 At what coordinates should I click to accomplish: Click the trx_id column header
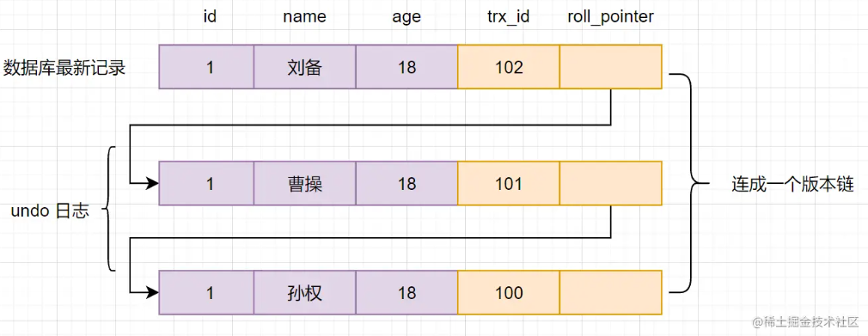[509, 17]
